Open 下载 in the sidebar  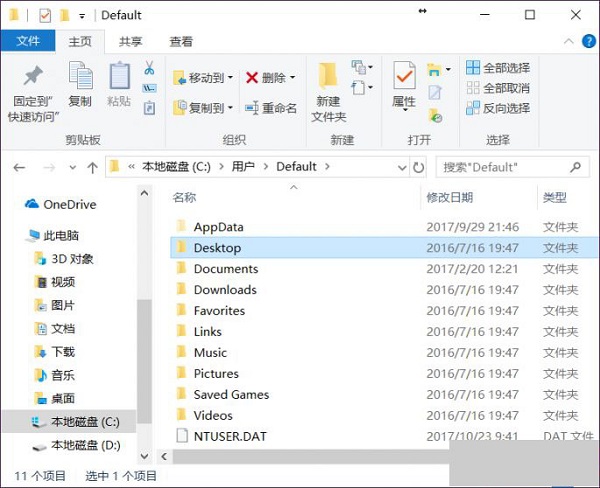55,352
